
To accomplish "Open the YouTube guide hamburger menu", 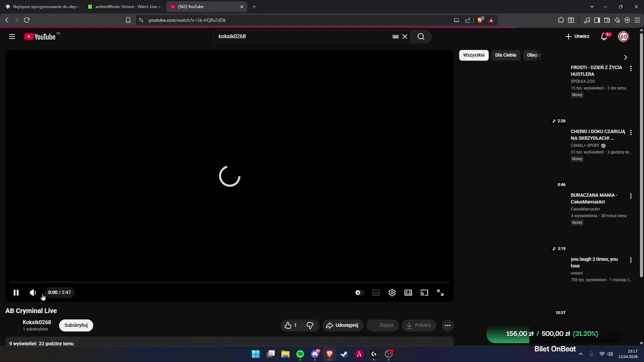I will [12, 36].
